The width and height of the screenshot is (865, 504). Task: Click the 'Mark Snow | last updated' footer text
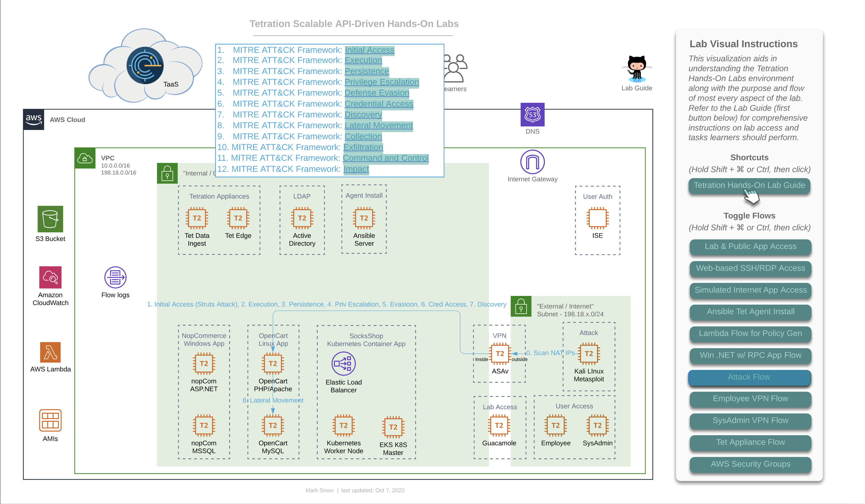tap(354, 490)
